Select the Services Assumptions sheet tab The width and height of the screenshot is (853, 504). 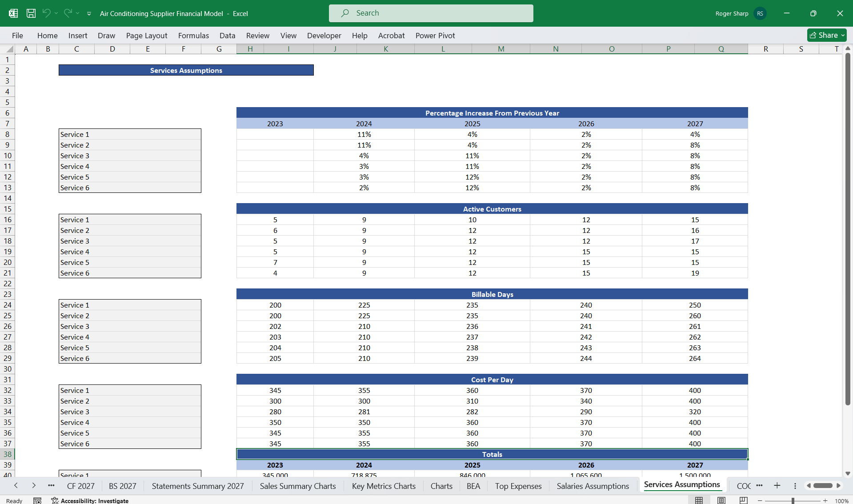tap(682, 485)
